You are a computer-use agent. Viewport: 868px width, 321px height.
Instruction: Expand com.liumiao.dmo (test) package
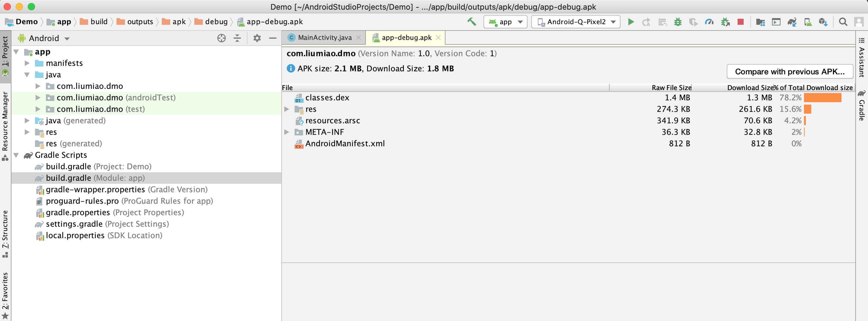coord(38,109)
